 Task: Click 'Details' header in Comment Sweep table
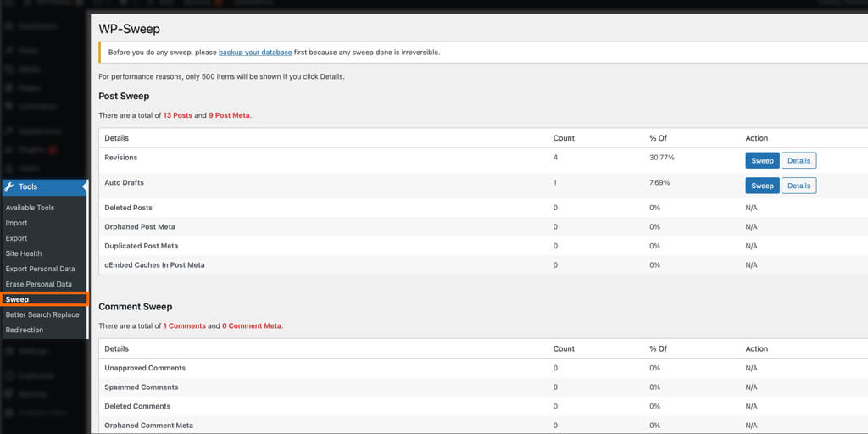(x=116, y=348)
